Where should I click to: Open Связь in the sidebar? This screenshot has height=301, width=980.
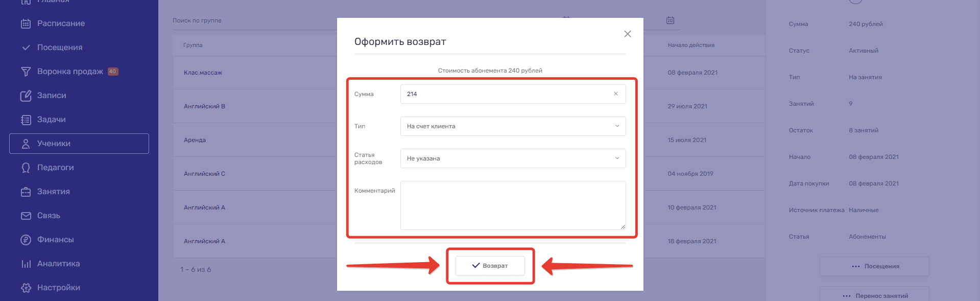click(x=49, y=216)
